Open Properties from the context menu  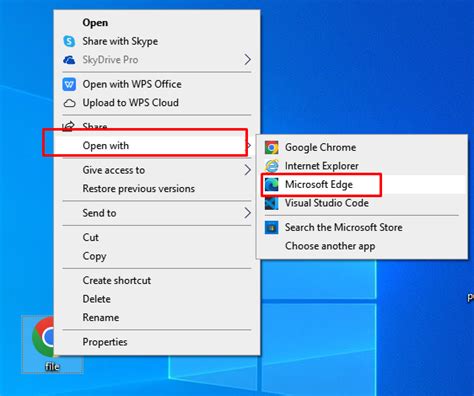click(x=157, y=342)
